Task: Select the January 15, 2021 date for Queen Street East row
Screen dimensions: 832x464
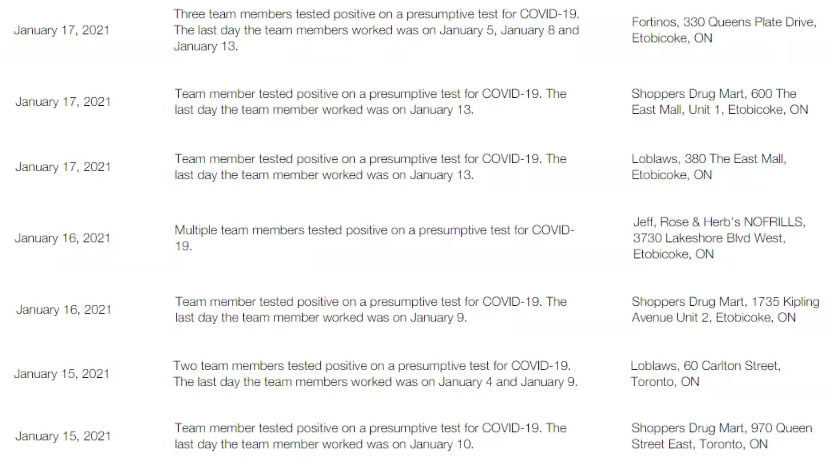Action: (62, 436)
